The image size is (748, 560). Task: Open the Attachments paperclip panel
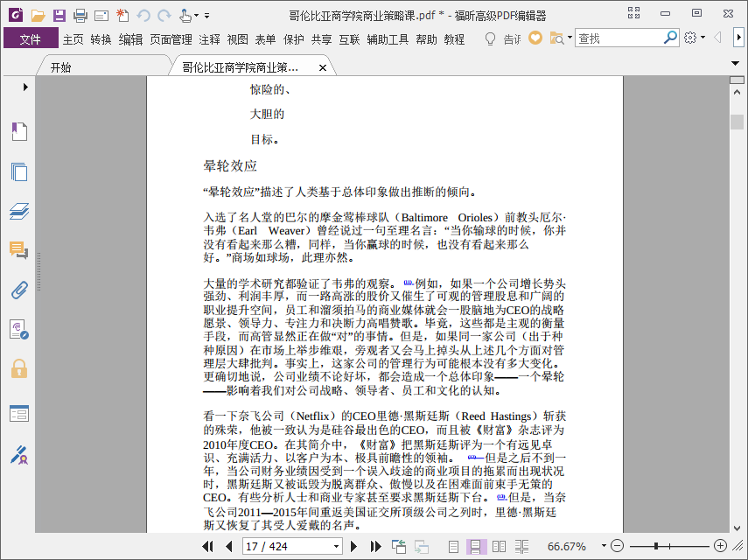19,290
